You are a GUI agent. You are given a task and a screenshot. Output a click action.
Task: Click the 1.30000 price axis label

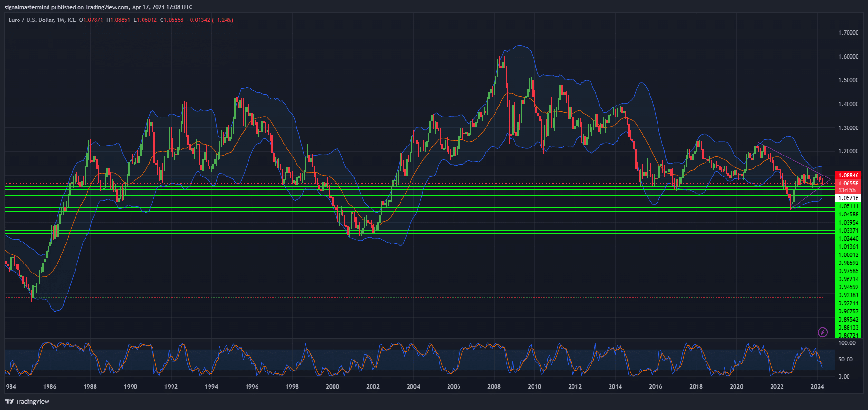point(849,128)
